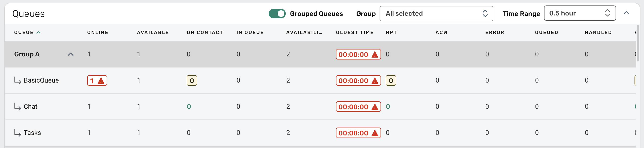The width and height of the screenshot is (644, 148).
Task: Click the Chat row oldest time warning triangle
Action: [375, 107]
